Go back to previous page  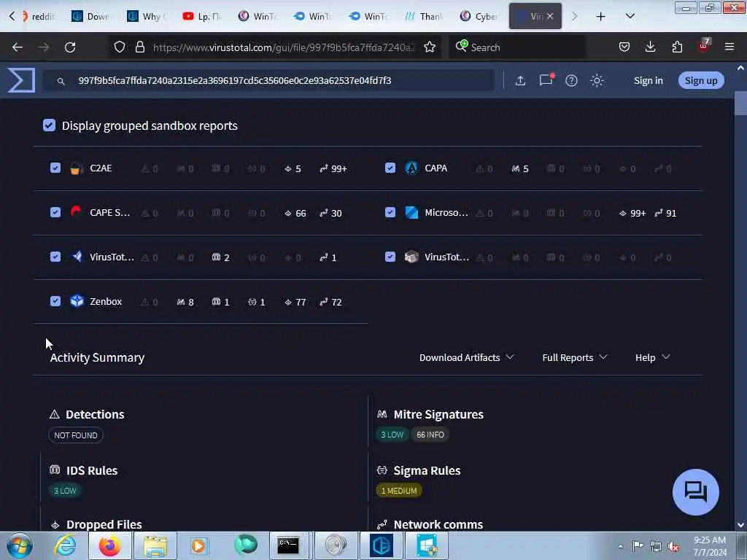(x=18, y=47)
